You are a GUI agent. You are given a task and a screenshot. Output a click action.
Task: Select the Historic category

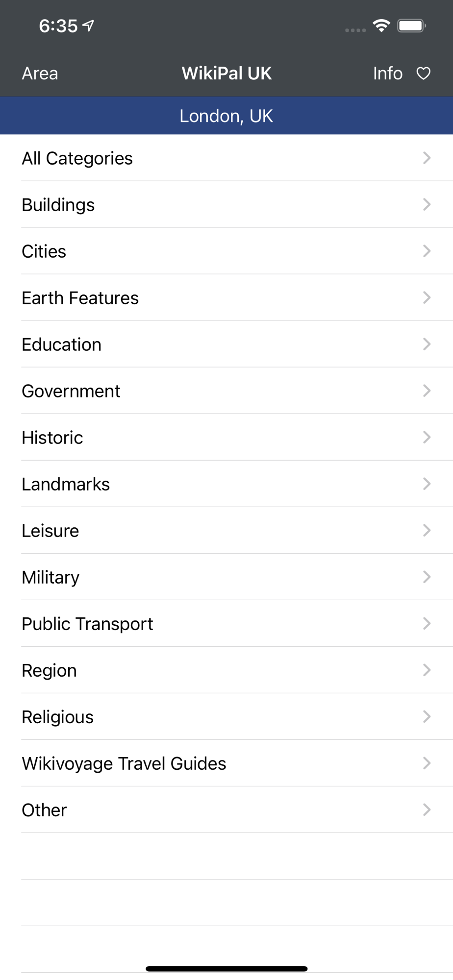click(226, 437)
